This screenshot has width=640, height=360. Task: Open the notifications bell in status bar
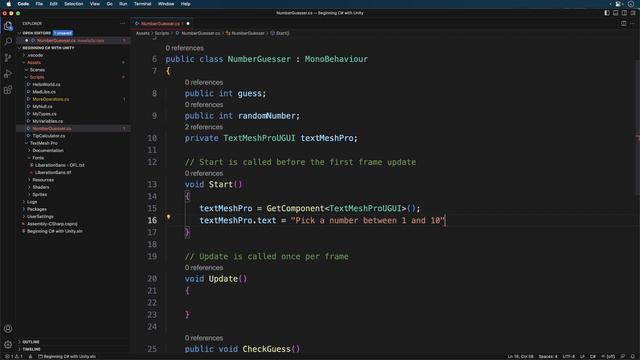[x=632, y=356]
